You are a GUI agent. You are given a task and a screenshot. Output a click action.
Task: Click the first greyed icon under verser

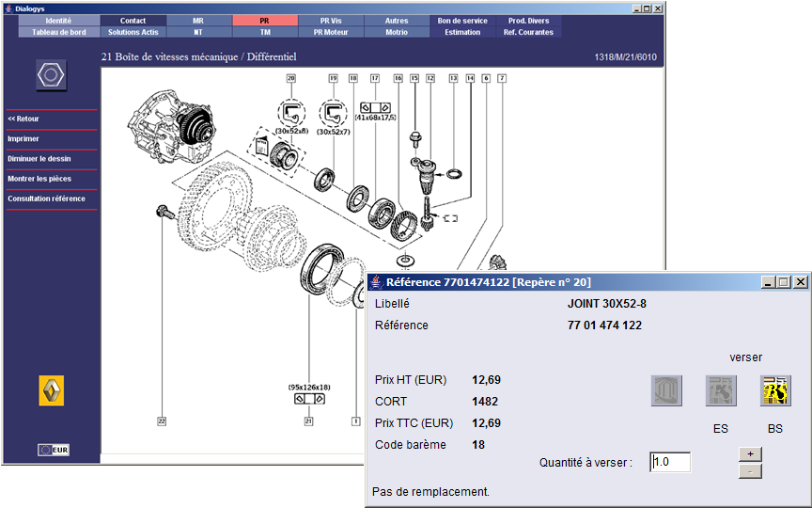(x=666, y=390)
